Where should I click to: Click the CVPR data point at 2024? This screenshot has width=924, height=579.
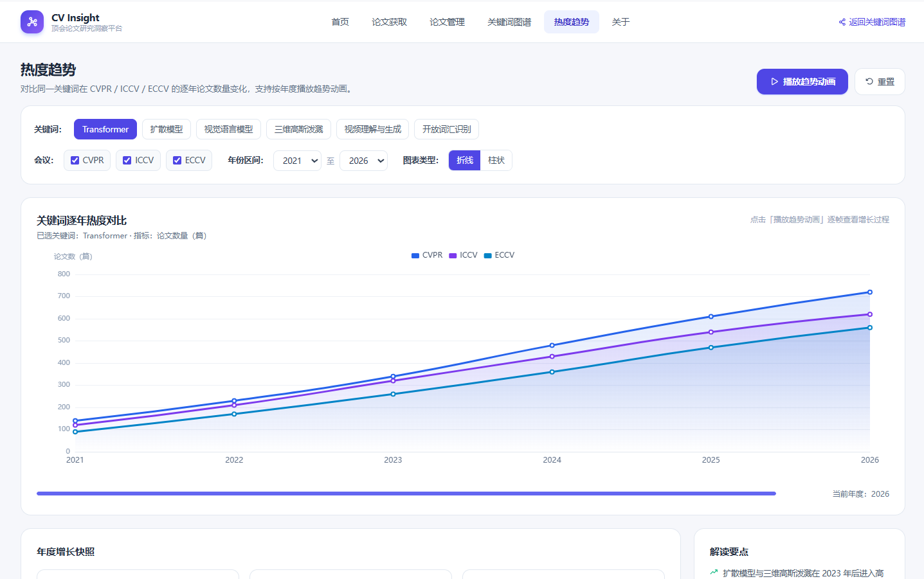coord(552,346)
